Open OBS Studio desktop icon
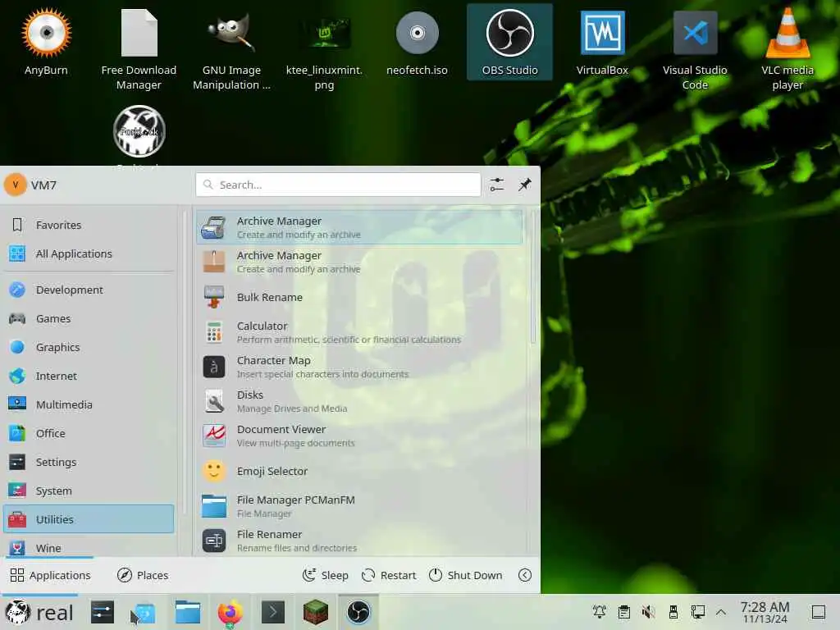 (509, 42)
